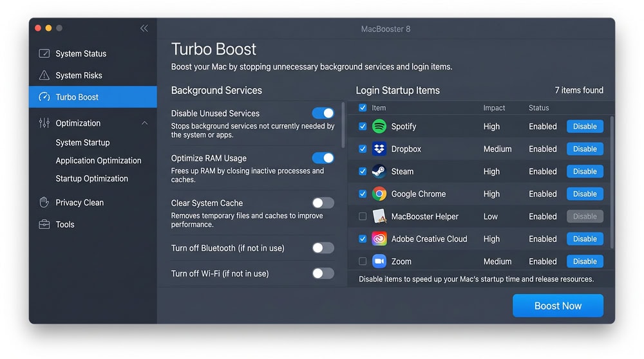This screenshot has width=644, height=359.
Task: Click Background Services scrollbar thumb
Action: pos(343,125)
